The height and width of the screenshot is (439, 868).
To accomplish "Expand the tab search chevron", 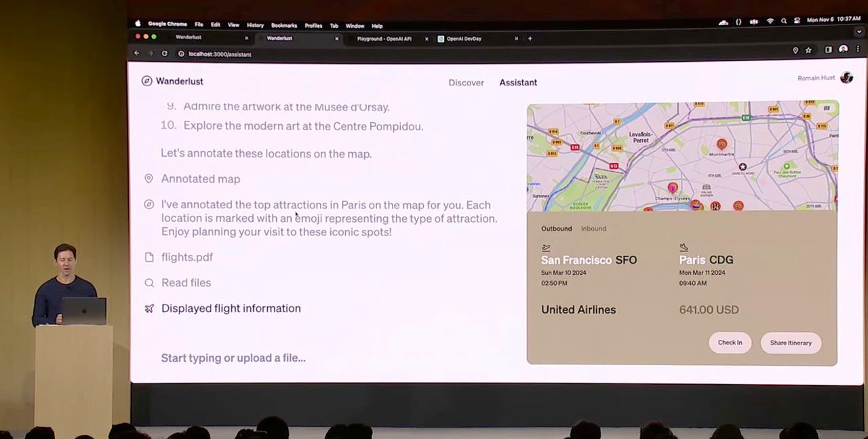I will tap(859, 32).
